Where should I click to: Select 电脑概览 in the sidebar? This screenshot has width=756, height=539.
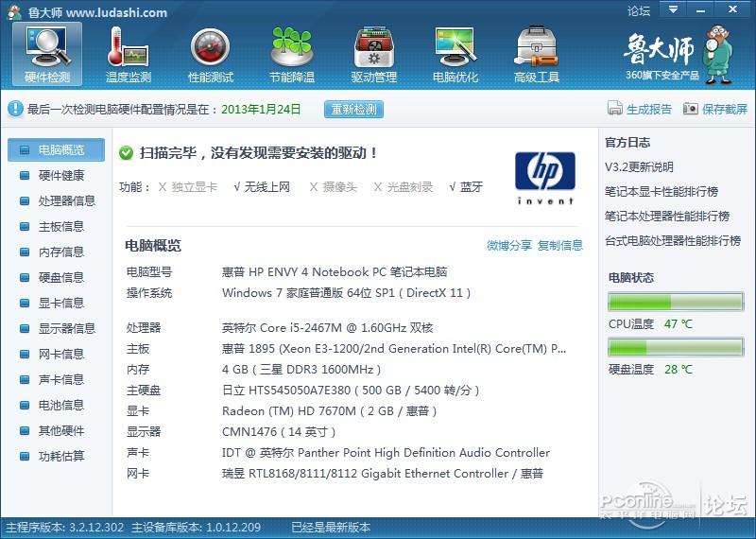click(56, 149)
